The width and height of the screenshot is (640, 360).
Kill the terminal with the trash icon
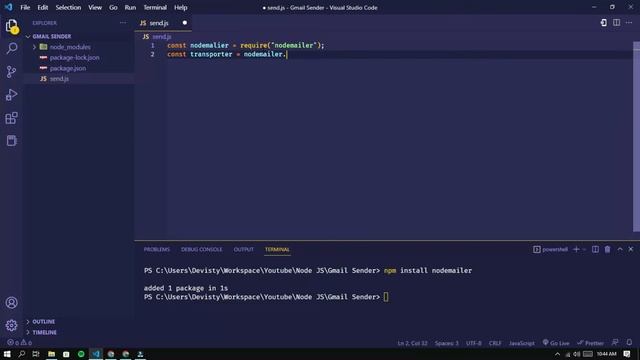(607, 249)
